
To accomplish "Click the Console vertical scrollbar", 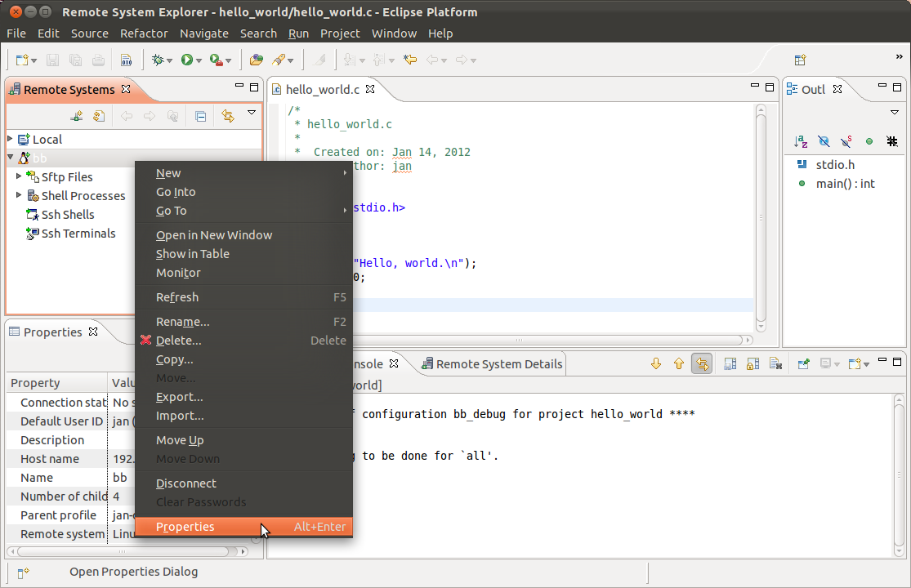I will pos(899,474).
